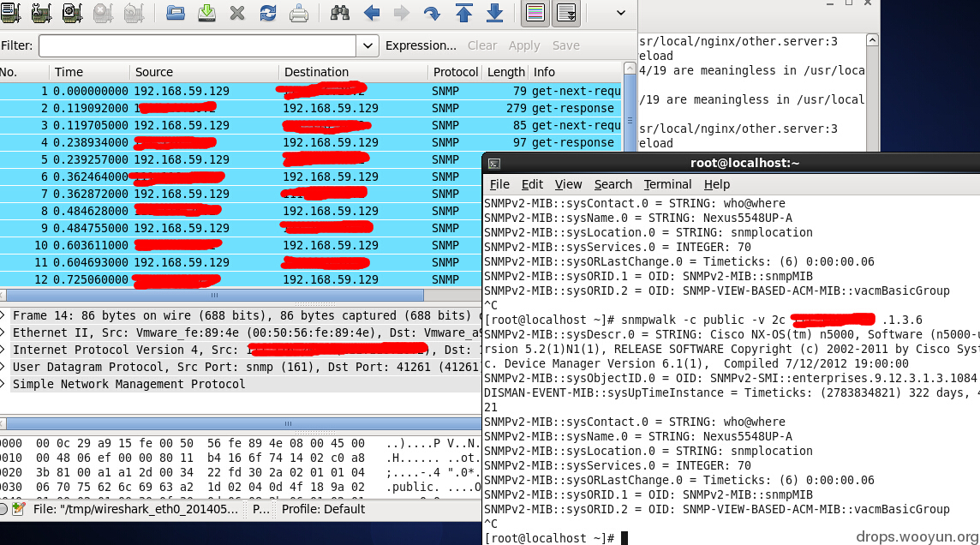Reload this capture file icon
Screen dimensions: 980x545
click(268, 13)
